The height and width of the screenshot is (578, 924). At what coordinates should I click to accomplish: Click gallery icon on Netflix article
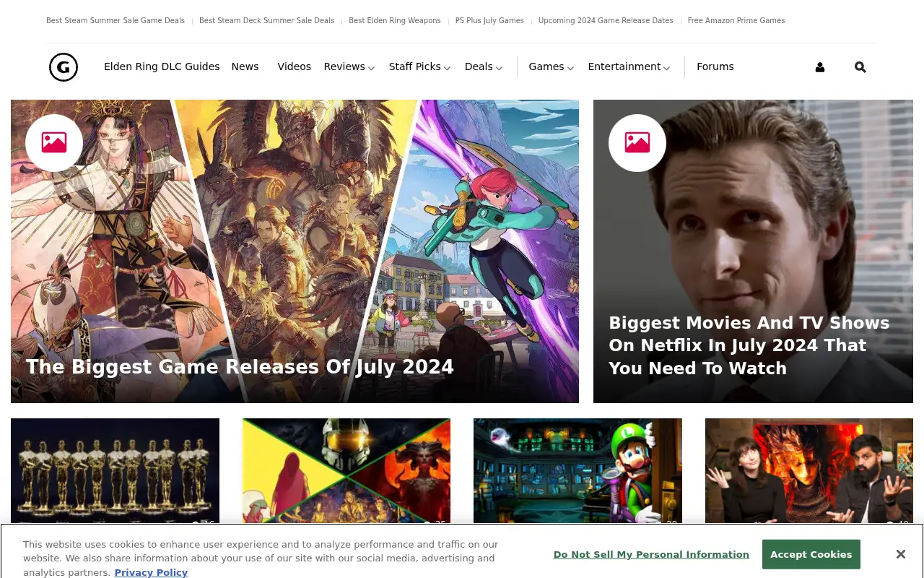[637, 143]
